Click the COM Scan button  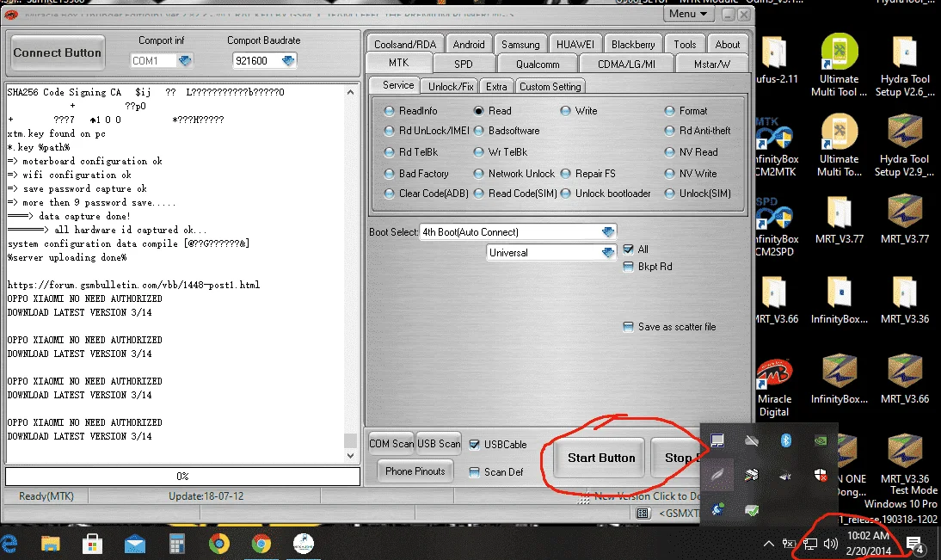pyautogui.click(x=391, y=444)
